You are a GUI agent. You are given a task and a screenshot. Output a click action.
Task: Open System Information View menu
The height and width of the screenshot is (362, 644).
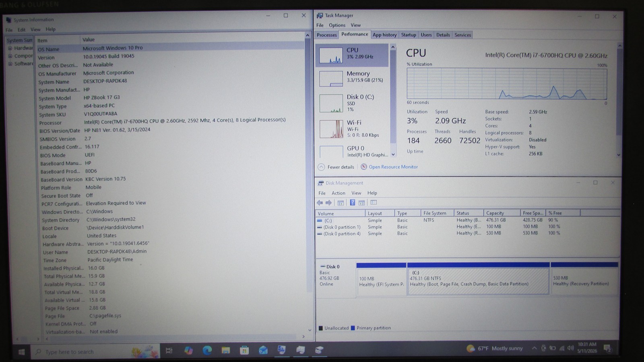click(x=35, y=29)
